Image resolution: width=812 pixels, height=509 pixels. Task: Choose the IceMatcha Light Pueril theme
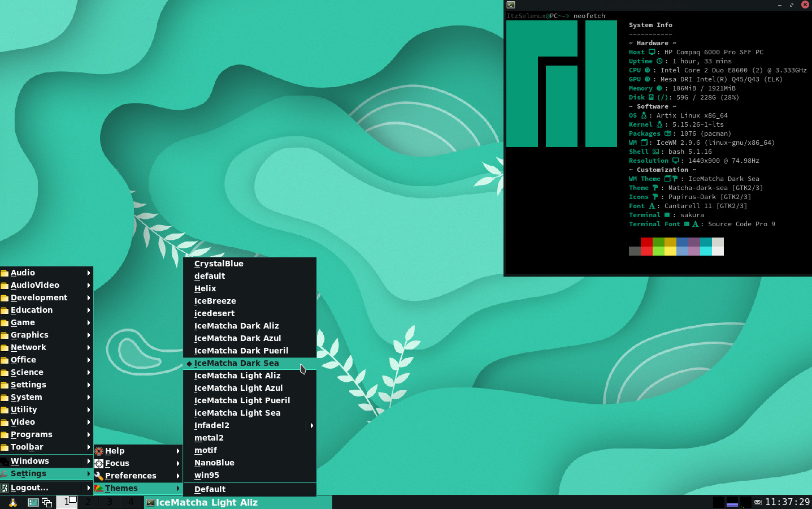click(x=250, y=400)
